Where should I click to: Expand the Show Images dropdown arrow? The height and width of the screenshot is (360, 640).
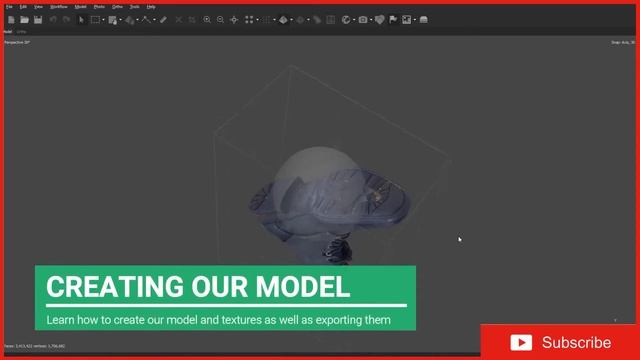[x=415, y=20]
